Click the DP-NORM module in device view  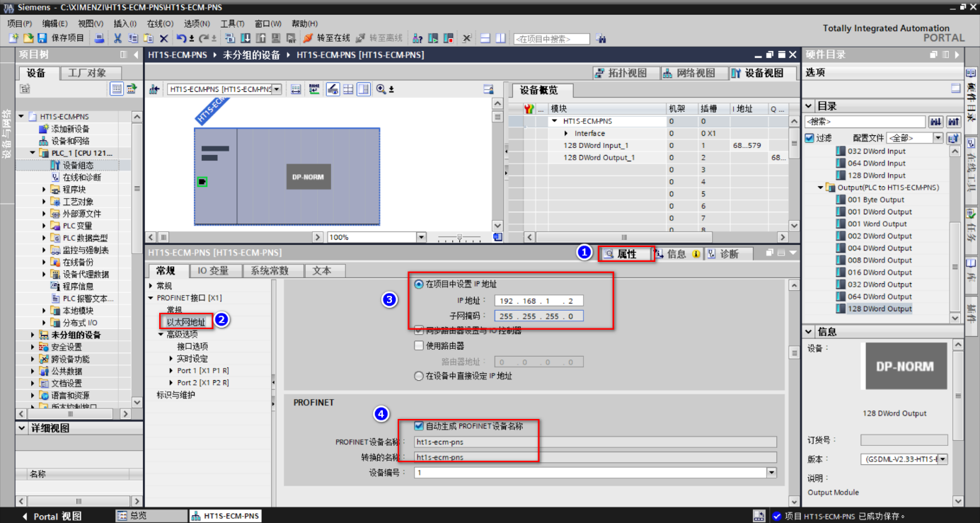(308, 177)
